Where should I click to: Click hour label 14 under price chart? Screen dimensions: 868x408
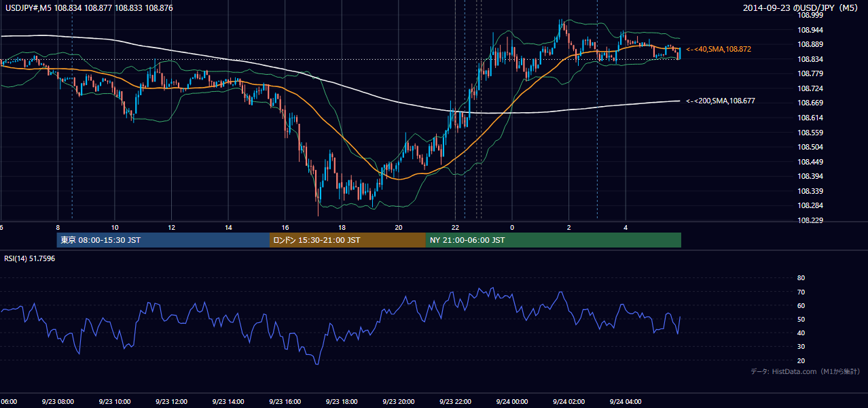[x=228, y=227]
